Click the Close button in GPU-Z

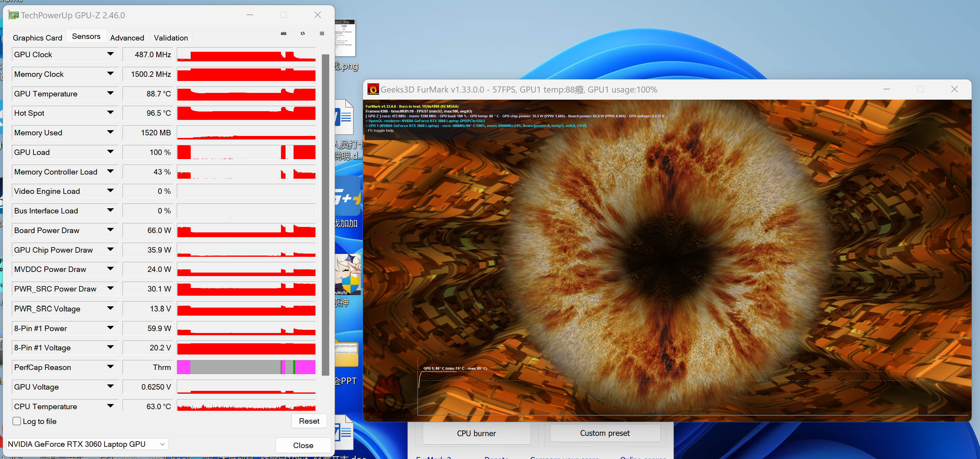click(x=303, y=445)
